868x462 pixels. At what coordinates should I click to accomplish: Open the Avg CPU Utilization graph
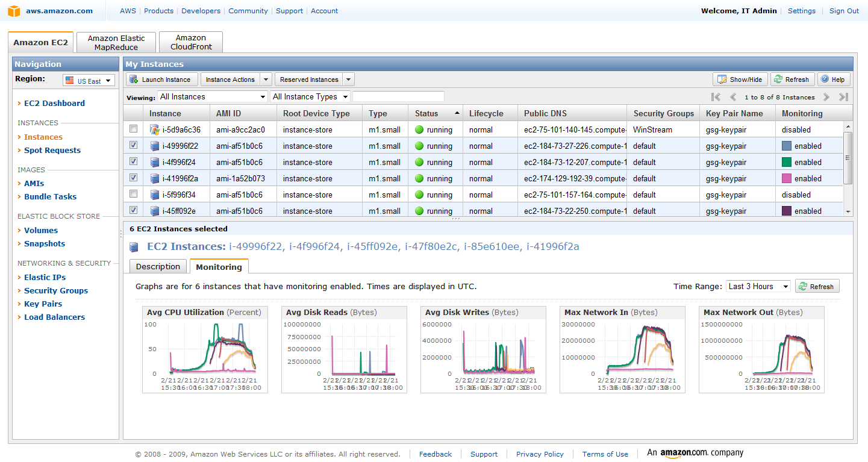click(204, 349)
